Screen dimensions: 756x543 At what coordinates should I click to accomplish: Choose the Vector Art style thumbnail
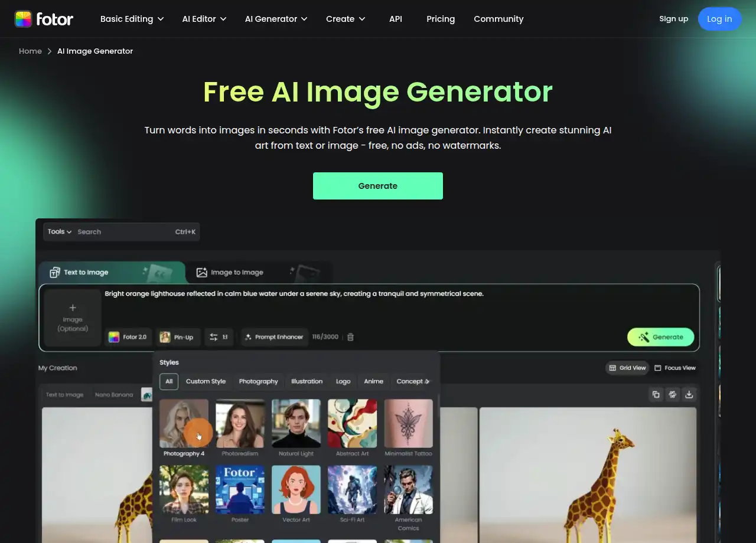296,489
